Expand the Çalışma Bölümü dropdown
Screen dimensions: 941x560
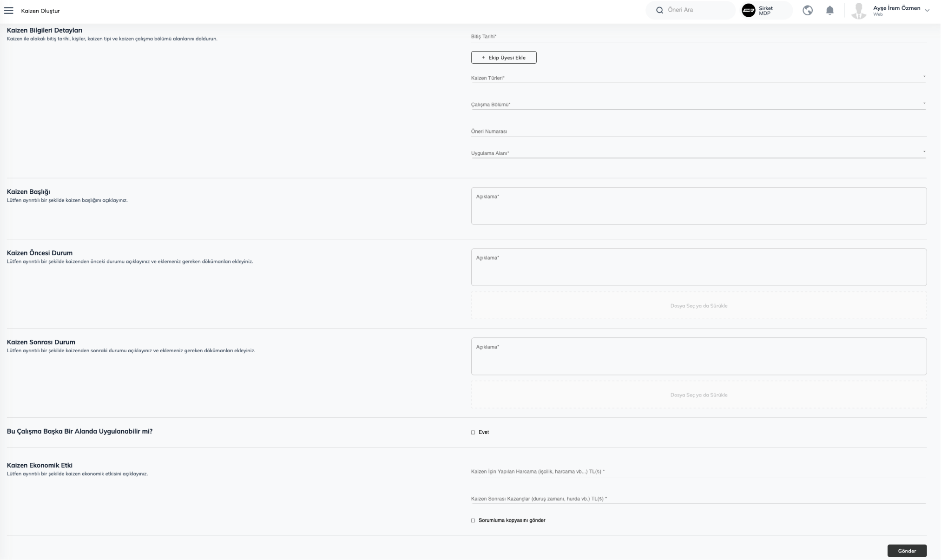click(x=698, y=105)
